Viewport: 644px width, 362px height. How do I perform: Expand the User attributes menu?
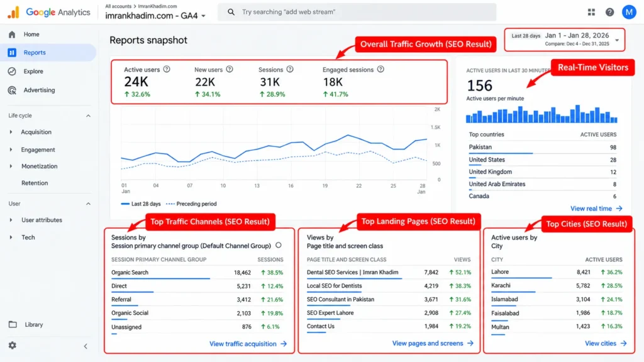pos(11,220)
